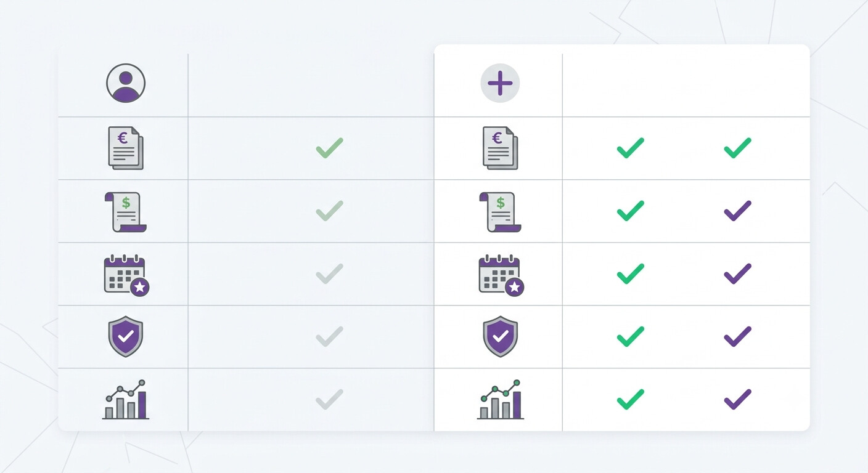The image size is (868, 473).
Task: Toggle the grey checkmark in the left chart row
Action: (x=329, y=399)
